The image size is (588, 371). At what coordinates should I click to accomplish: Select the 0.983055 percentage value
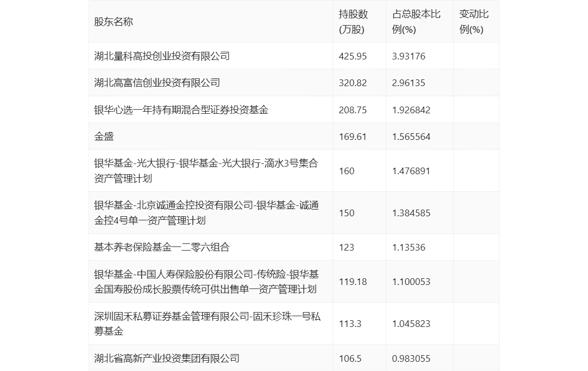(411, 359)
